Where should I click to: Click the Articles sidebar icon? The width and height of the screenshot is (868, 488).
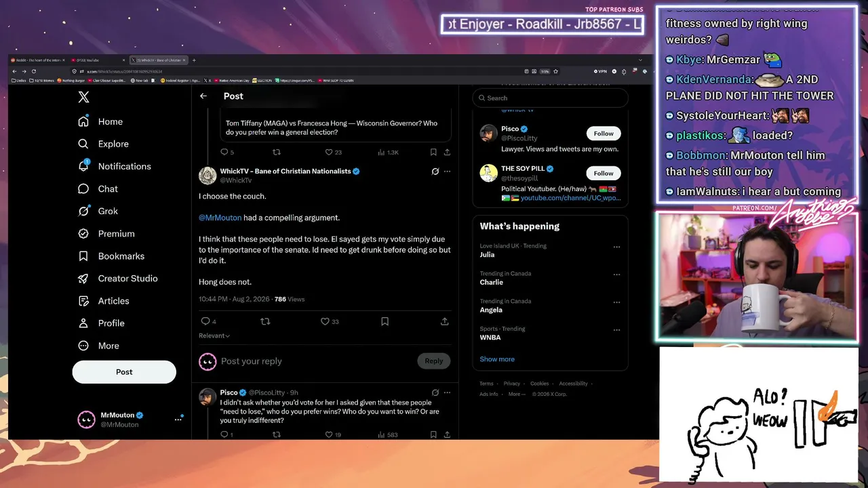point(83,301)
